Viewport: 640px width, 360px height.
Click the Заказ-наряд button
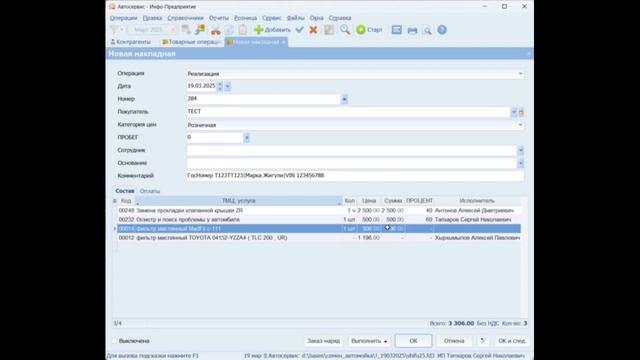[324, 341]
